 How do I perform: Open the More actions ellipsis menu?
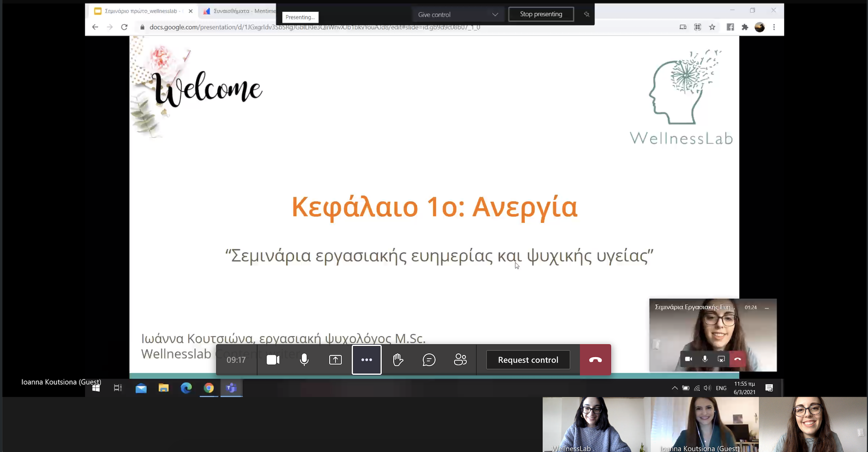click(367, 360)
